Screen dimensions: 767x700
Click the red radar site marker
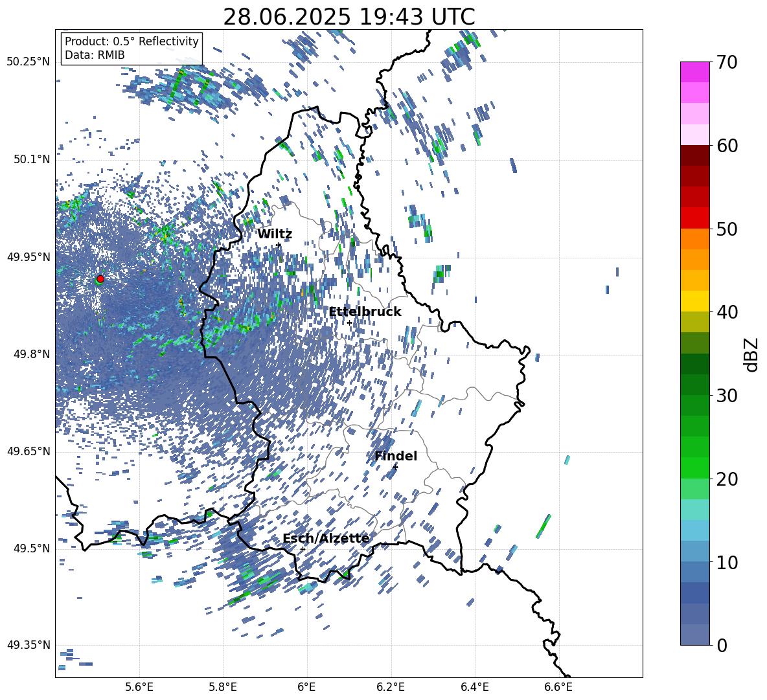click(x=100, y=278)
